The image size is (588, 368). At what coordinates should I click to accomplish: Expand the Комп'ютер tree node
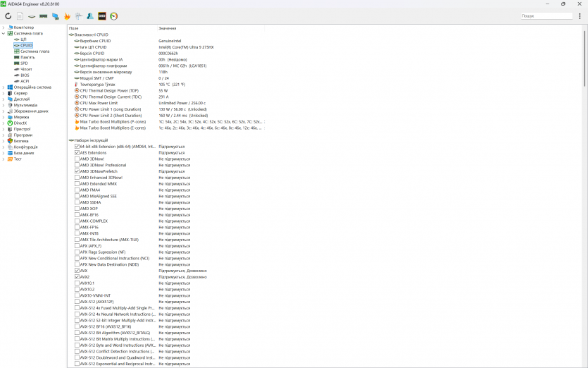(3, 27)
